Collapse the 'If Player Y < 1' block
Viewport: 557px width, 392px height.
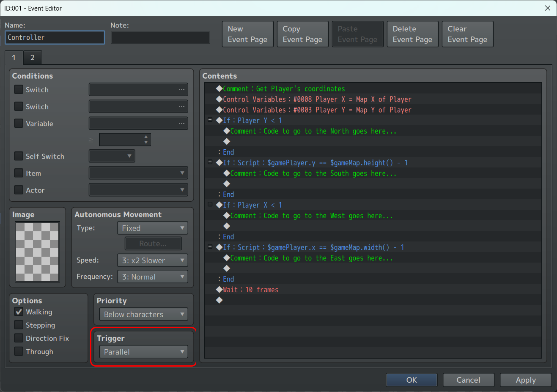coord(210,120)
